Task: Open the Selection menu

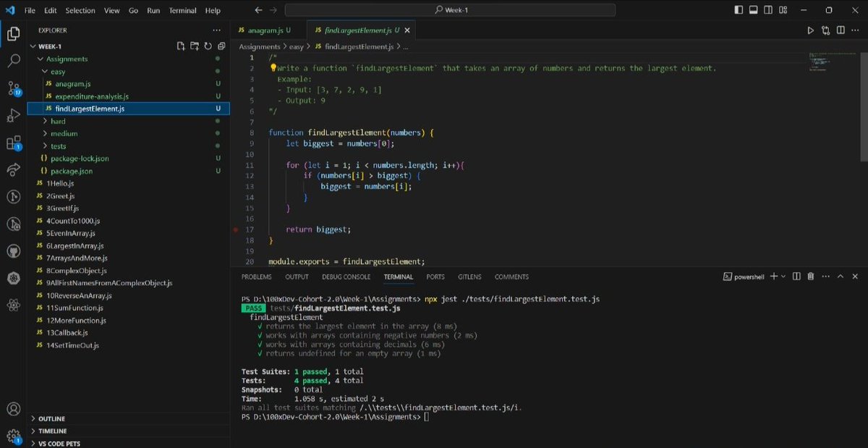Action: [x=80, y=10]
